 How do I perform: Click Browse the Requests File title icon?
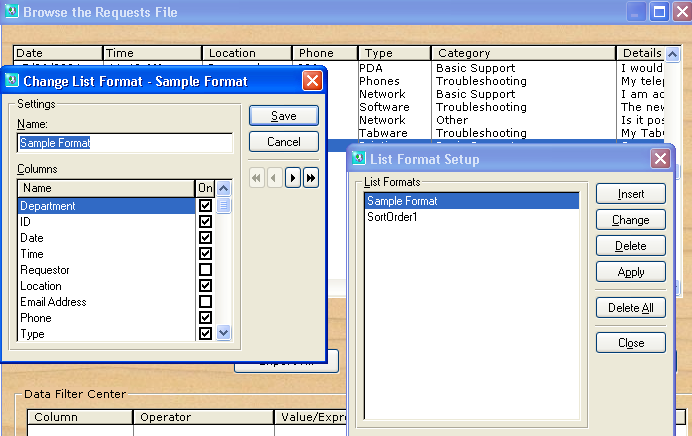coord(12,11)
